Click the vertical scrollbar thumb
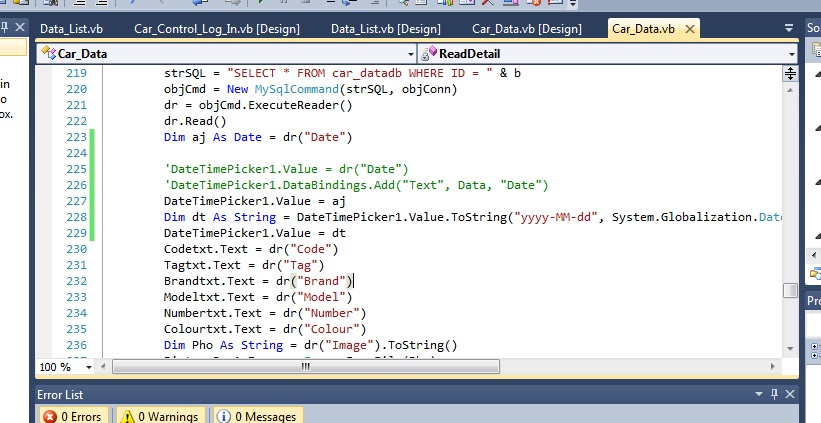Image resolution: width=821 pixels, height=423 pixels. 790,290
